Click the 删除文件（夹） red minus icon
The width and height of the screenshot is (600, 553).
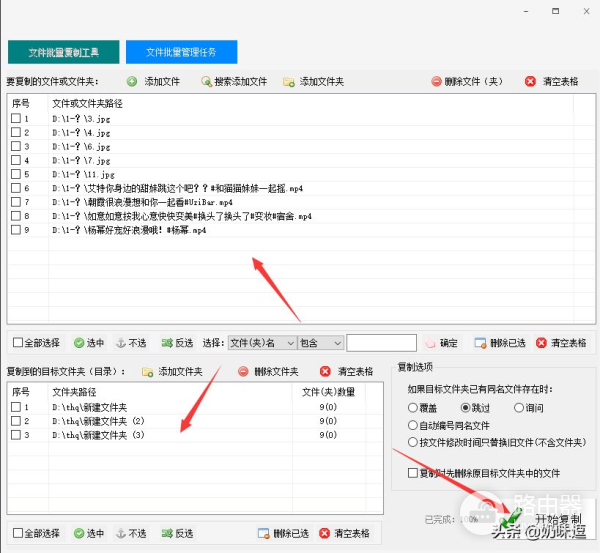[x=436, y=82]
